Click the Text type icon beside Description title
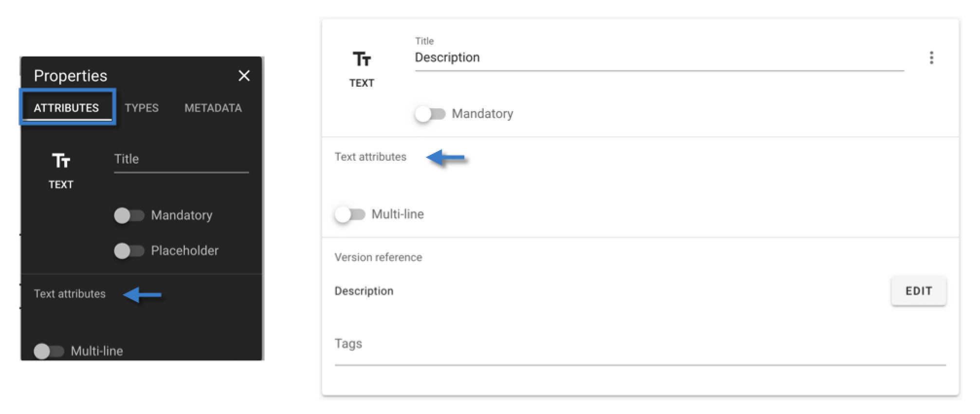Screen dimensions: 980x414 tap(362, 59)
